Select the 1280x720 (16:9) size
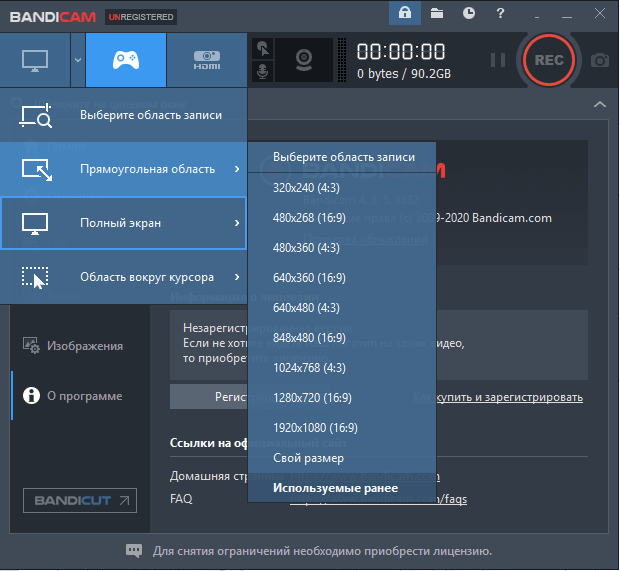The width and height of the screenshot is (620, 571). coord(342,398)
